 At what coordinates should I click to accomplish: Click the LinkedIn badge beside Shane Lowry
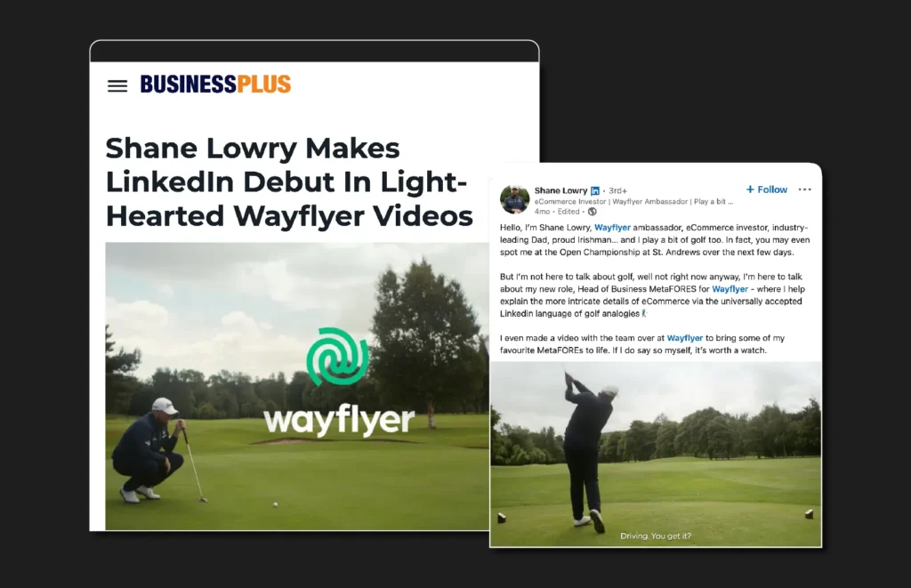[595, 190]
